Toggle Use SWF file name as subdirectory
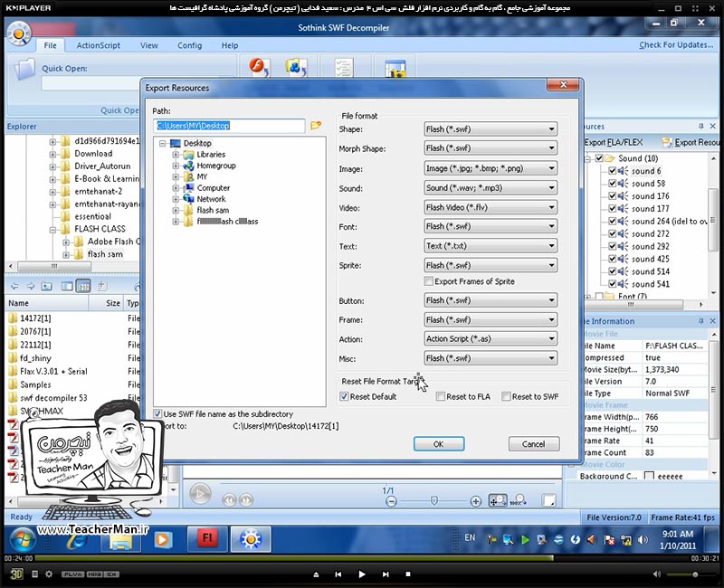This screenshot has height=588, width=724. 157,413
